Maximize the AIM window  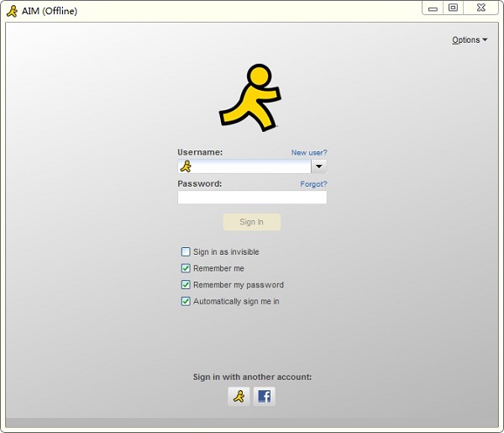[454, 8]
